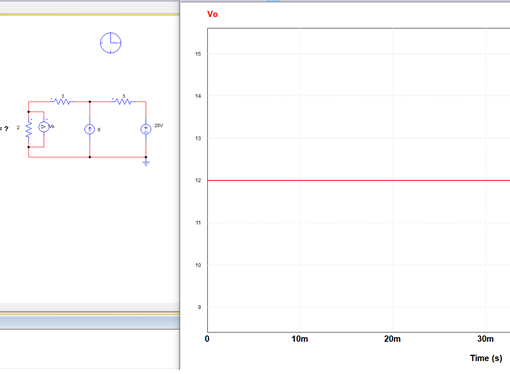Select the ground symbol
This screenshot has width=510, height=374.
(146, 162)
